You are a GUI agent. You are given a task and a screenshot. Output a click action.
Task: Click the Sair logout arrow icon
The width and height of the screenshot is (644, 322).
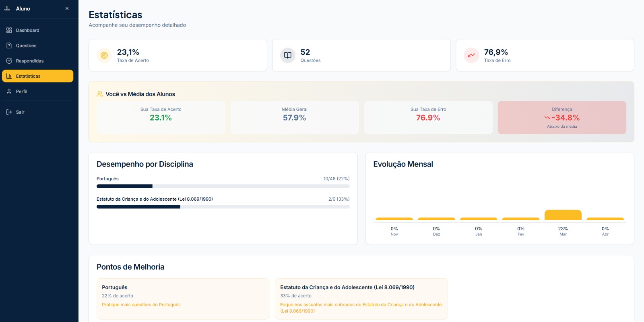pyautogui.click(x=9, y=112)
